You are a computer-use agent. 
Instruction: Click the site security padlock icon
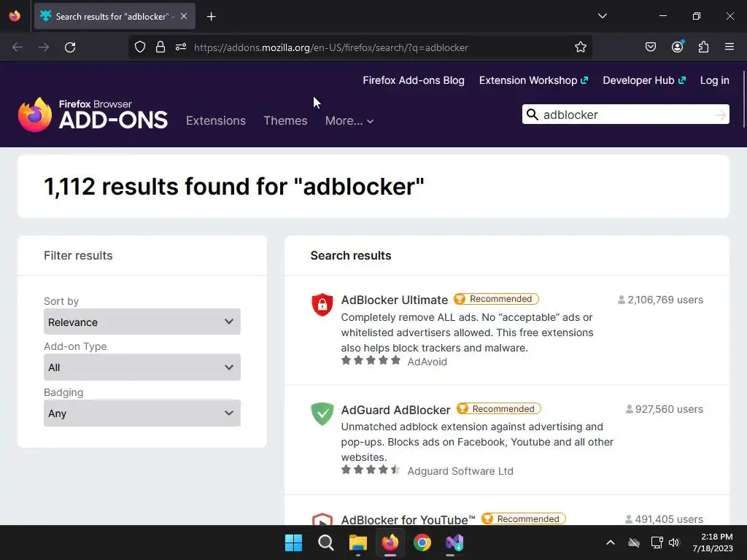(x=160, y=47)
